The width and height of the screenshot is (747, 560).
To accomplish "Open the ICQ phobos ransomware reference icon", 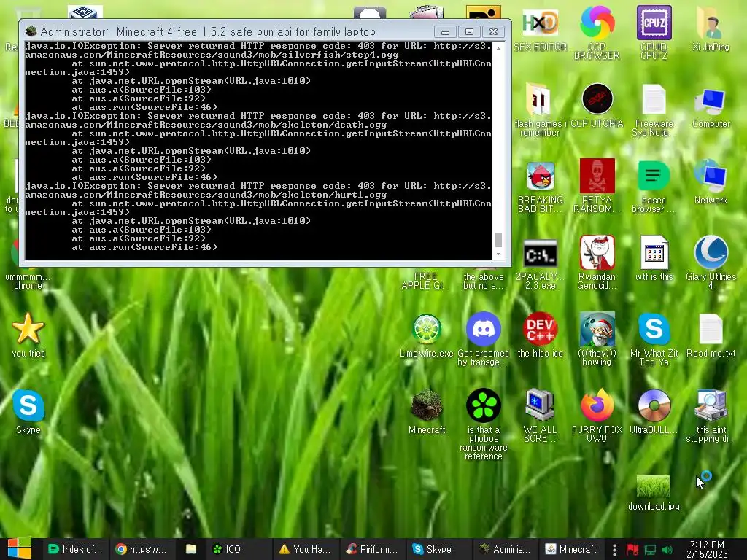I will click(x=483, y=405).
